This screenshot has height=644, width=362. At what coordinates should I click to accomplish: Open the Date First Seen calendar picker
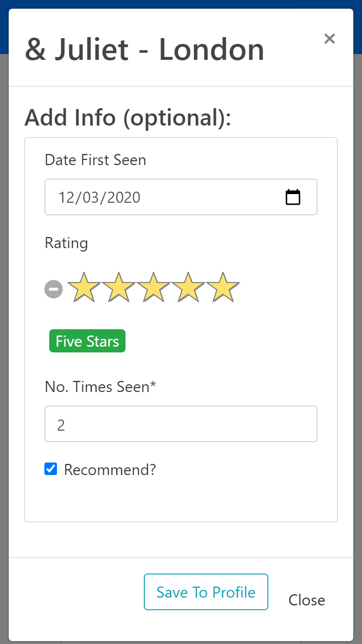pyautogui.click(x=294, y=196)
